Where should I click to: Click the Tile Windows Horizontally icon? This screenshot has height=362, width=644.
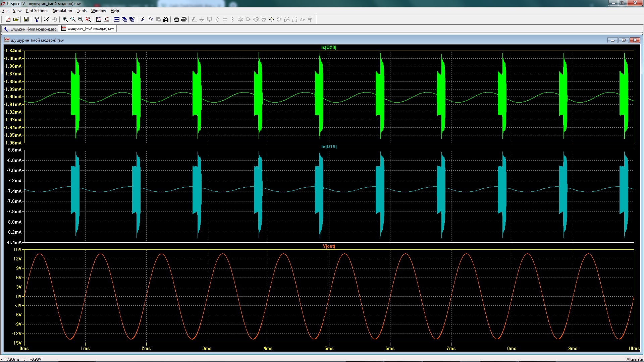[x=117, y=19]
